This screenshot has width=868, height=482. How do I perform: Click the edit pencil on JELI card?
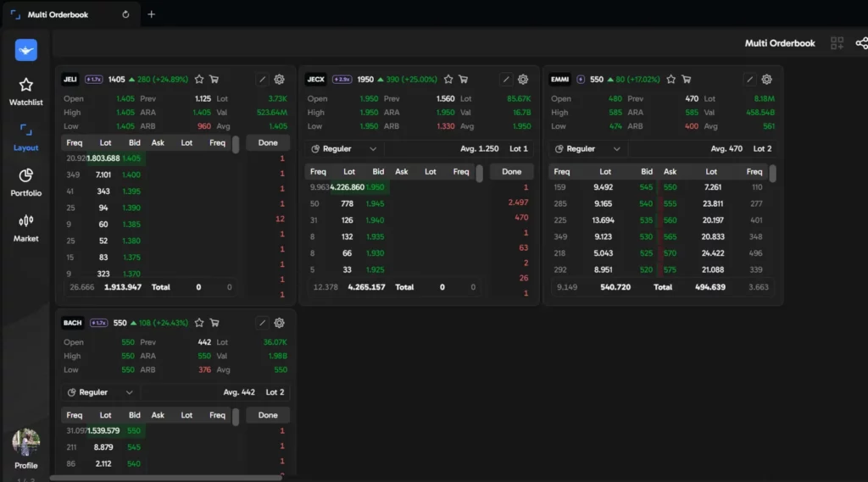coord(263,79)
